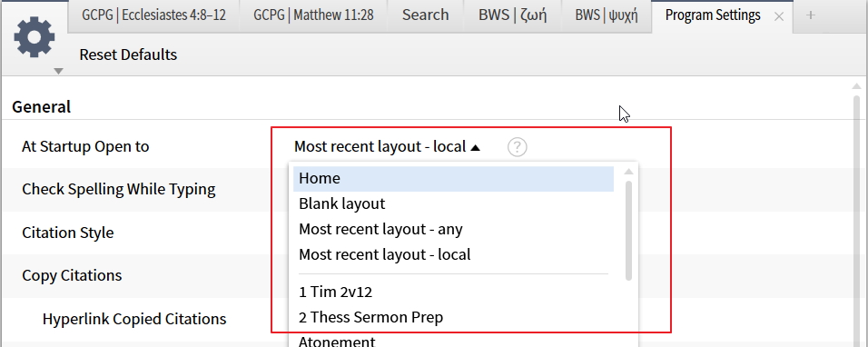Switch to BWS ζωή tab
The height and width of the screenshot is (347, 868).
click(513, 15)
